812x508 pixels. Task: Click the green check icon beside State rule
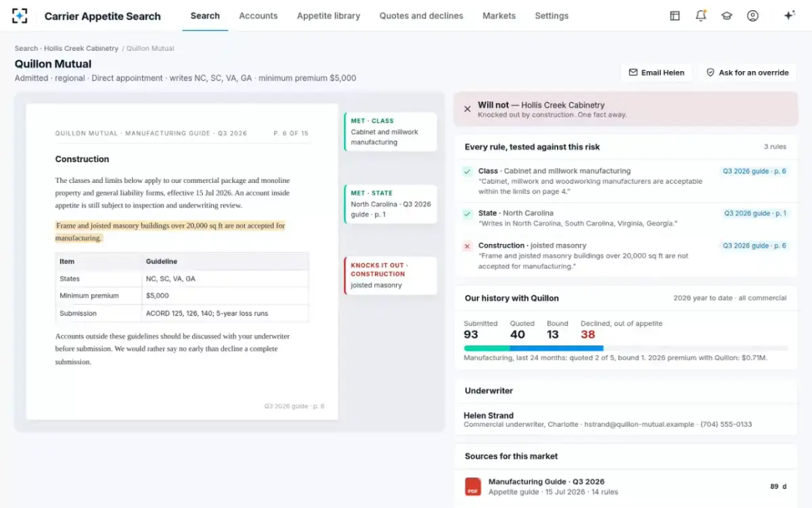pyautogui.click(x=467, y=213)
